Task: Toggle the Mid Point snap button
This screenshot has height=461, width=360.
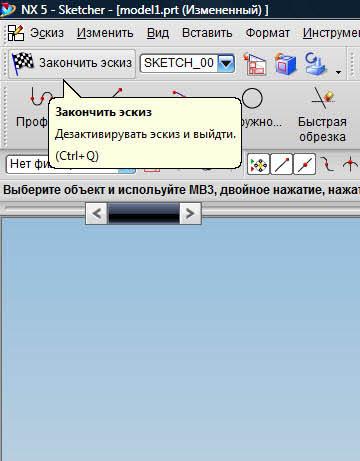Action: (304, 164)
